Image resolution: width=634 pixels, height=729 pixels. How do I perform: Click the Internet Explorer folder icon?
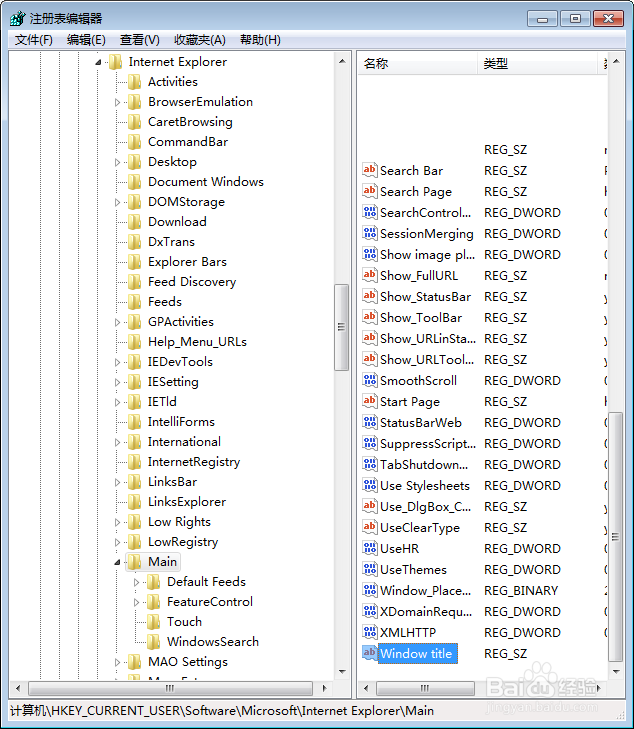click(116, 62)
